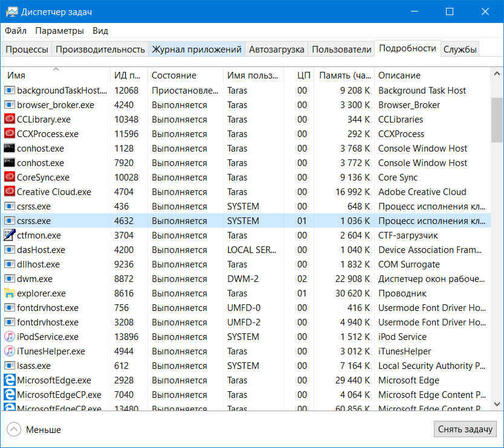This screenshot has width=504, height=448.
Task: Sort by the Имя польз... column header
Action: (253, 75)
